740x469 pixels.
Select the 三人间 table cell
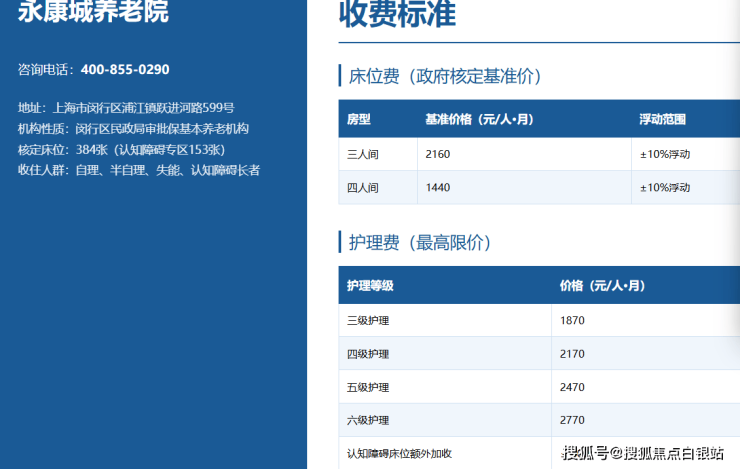(363, 154)
